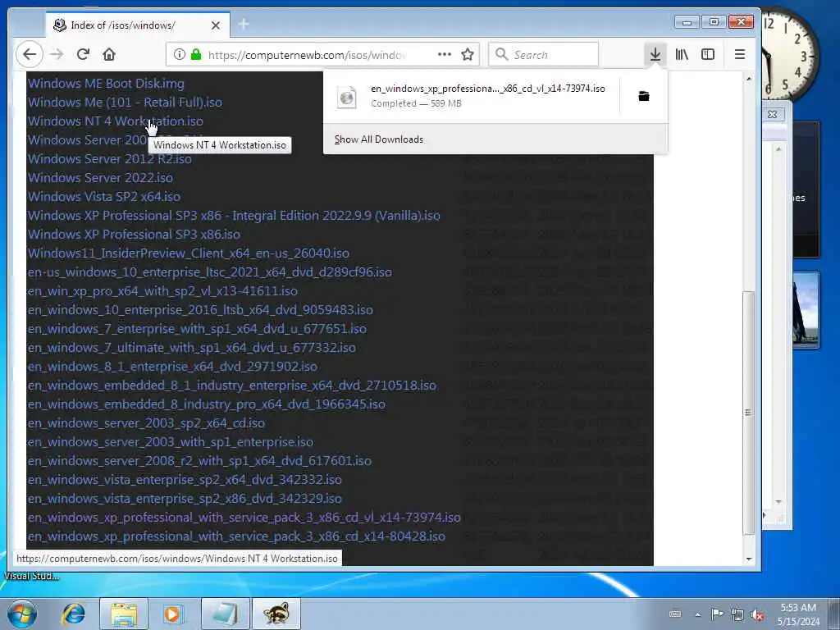The height and width of the screenshot is (630, 840).
Task: Select the Index of /isos/windows/ tab
Action: click(138, 25)
